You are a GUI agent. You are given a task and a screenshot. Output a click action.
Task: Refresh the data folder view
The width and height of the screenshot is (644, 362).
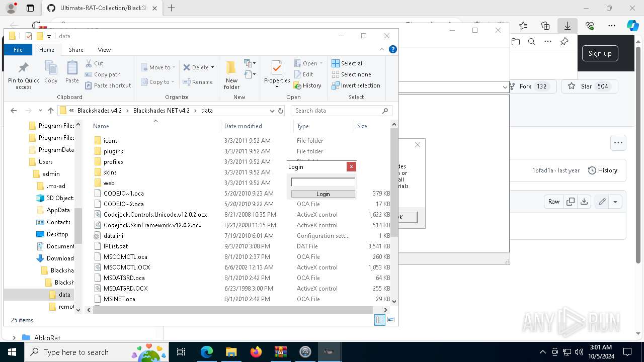(x=281, y=111)
